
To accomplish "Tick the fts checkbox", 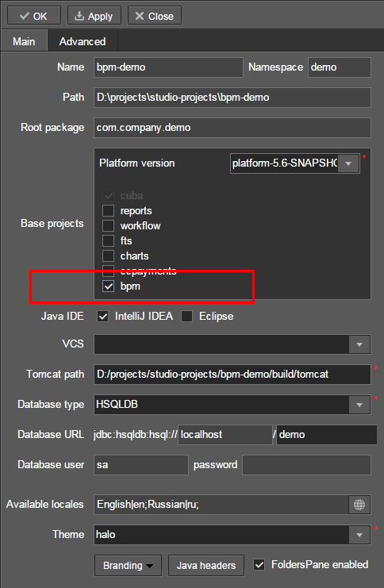I will 109,240.
